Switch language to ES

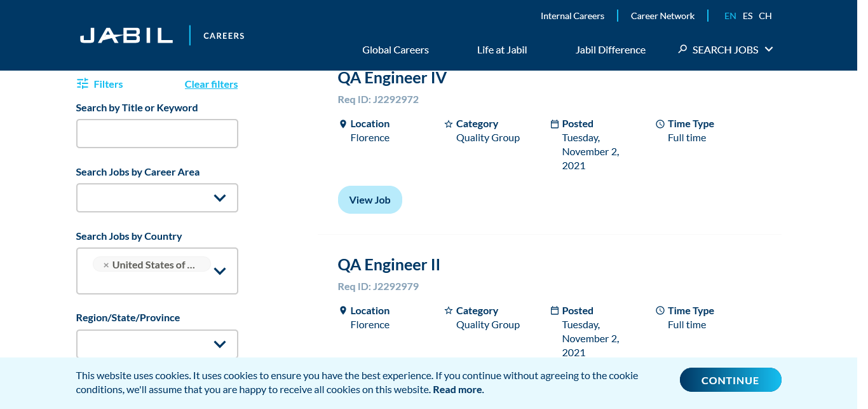point(747,16)
